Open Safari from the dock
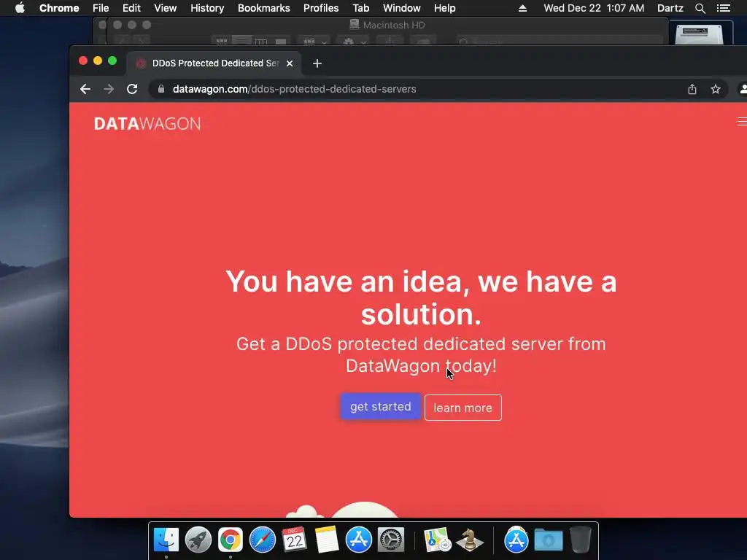Viewport: 747px width, 560px height. [263, 540]
